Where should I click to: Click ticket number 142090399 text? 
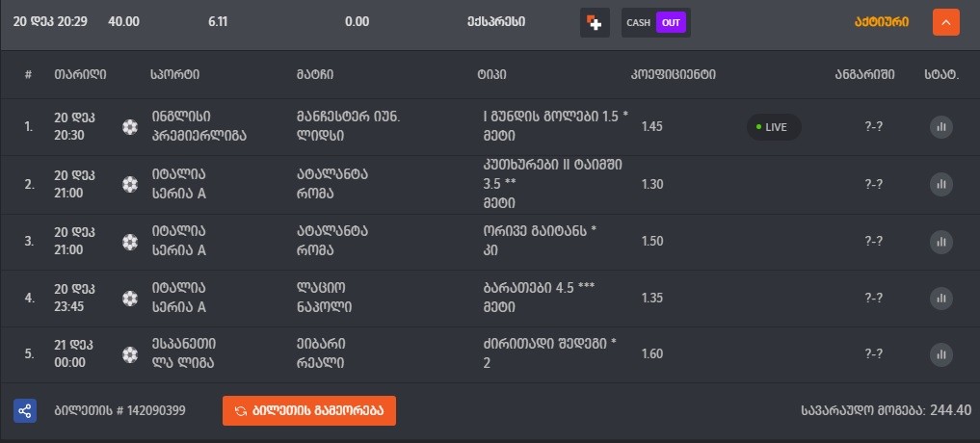coord(119,410)
